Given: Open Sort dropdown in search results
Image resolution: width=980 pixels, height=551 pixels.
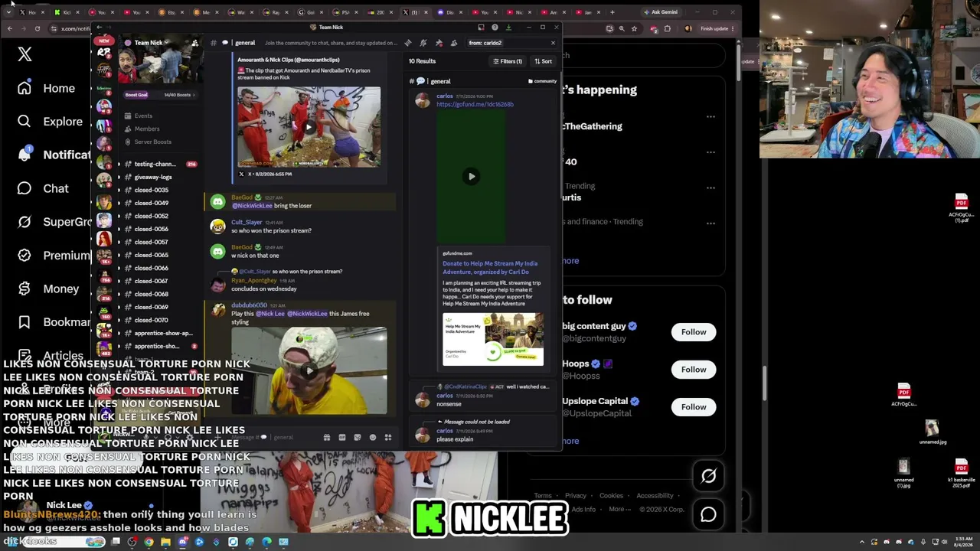Looking at the screenshot, I should pos(543,61).
